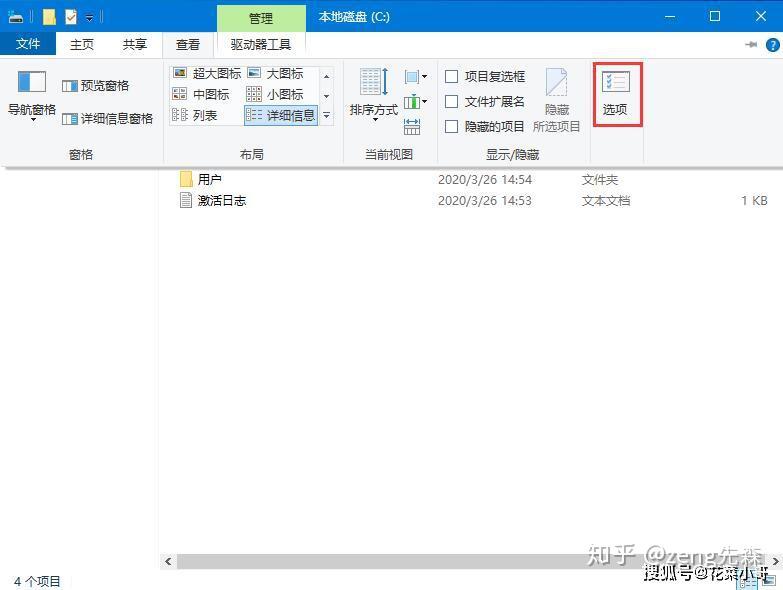
Task: Switch to large thumbnails view in status bar
Action: [x=768, y=582]
